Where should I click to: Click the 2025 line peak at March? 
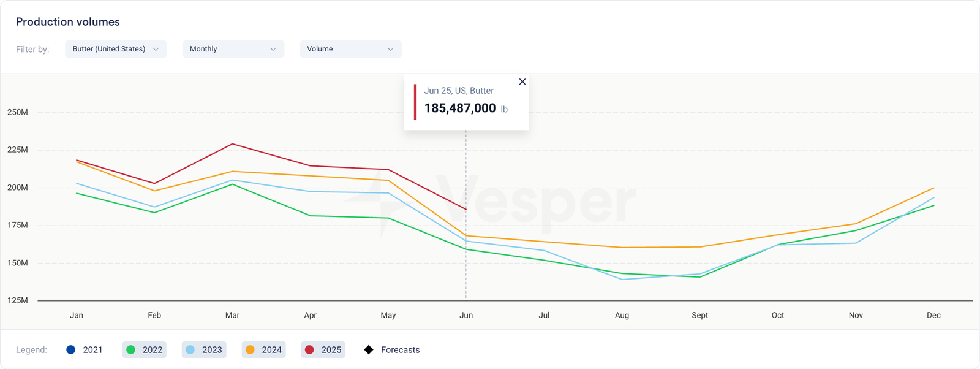pyautogui.click(x=232, y=144)
